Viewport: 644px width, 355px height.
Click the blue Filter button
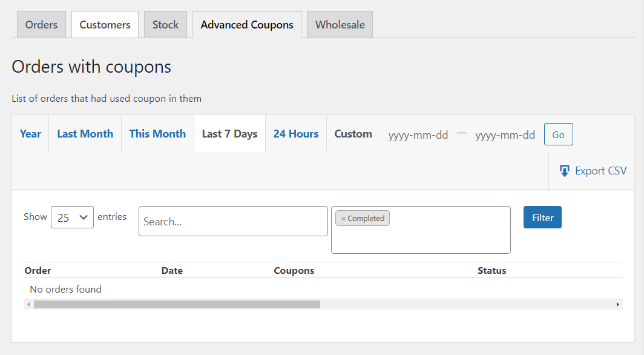542,217
